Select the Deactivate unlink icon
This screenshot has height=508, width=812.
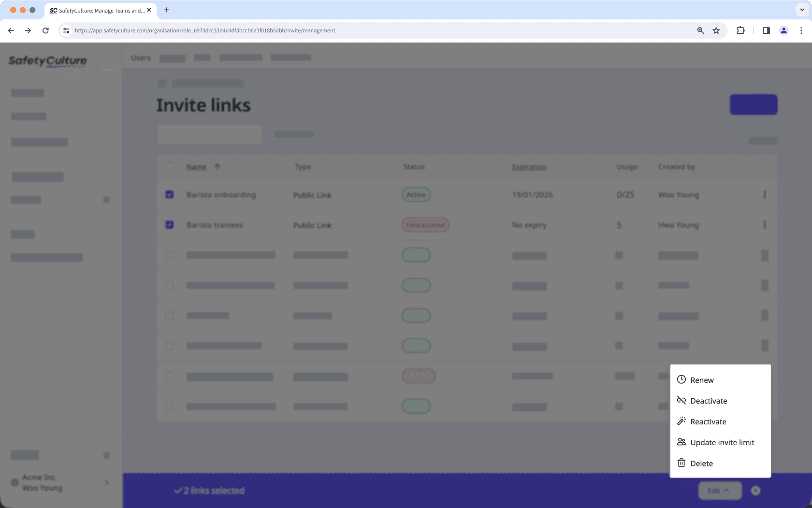681,401
